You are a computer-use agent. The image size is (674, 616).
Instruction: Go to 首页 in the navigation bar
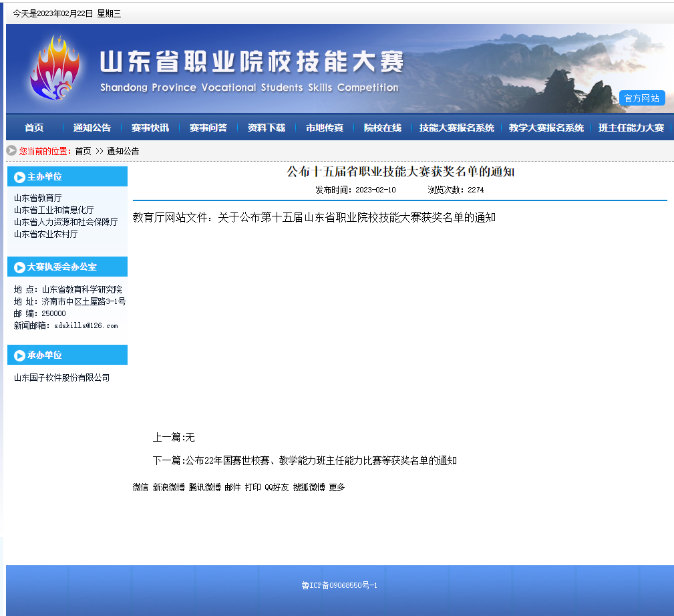click(34, 128)
